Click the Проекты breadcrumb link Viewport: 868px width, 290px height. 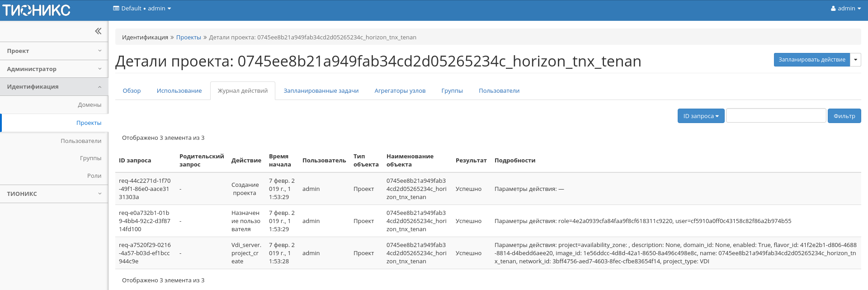[x=189, y=38]
